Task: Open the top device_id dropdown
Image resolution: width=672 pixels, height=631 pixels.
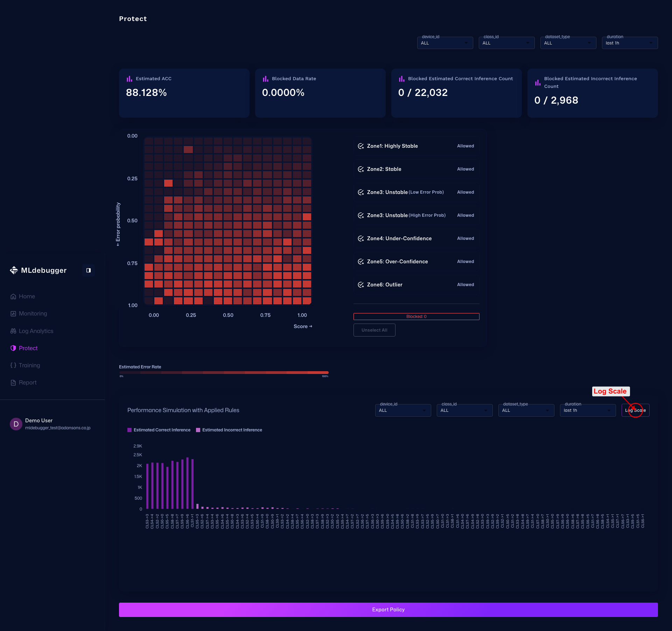Action: click(445, 43)
